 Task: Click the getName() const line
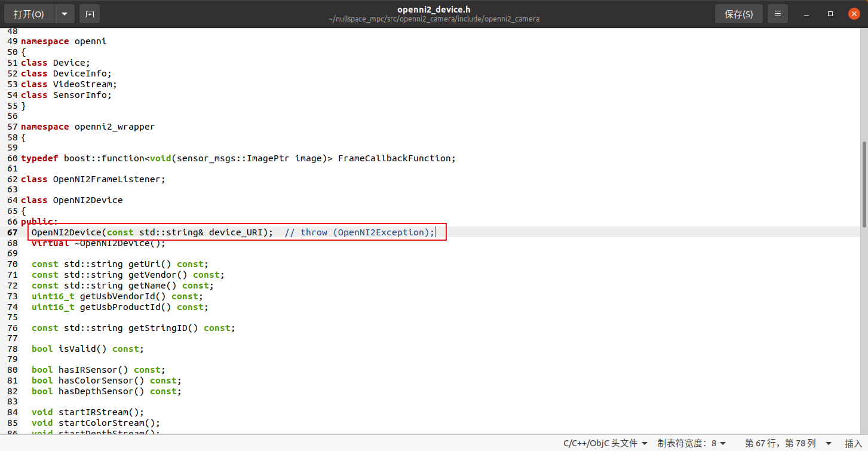click(x=123, y=286)
